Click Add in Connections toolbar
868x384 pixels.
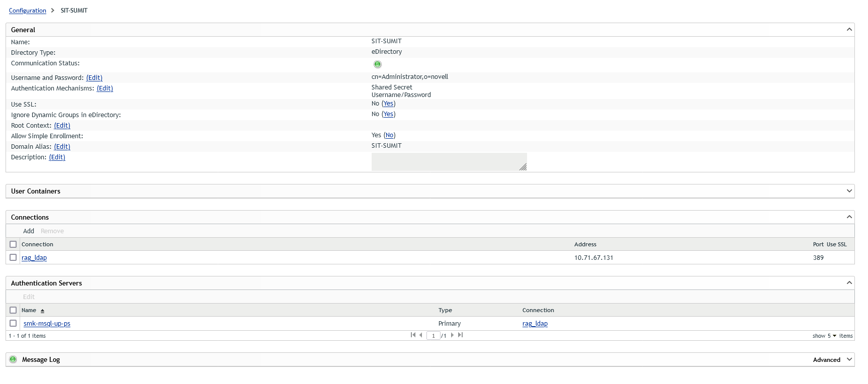coord(29,231)
